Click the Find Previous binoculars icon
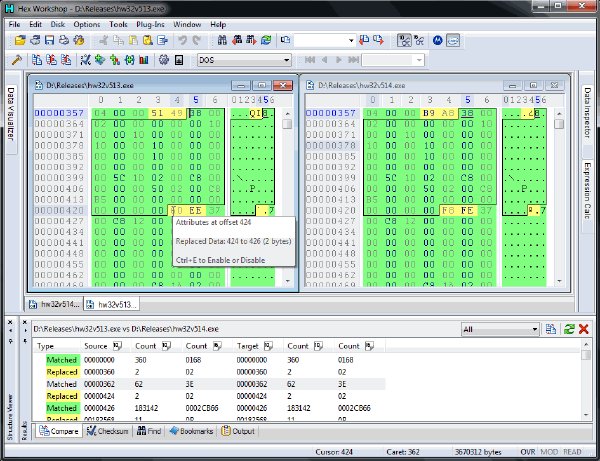 237,40
